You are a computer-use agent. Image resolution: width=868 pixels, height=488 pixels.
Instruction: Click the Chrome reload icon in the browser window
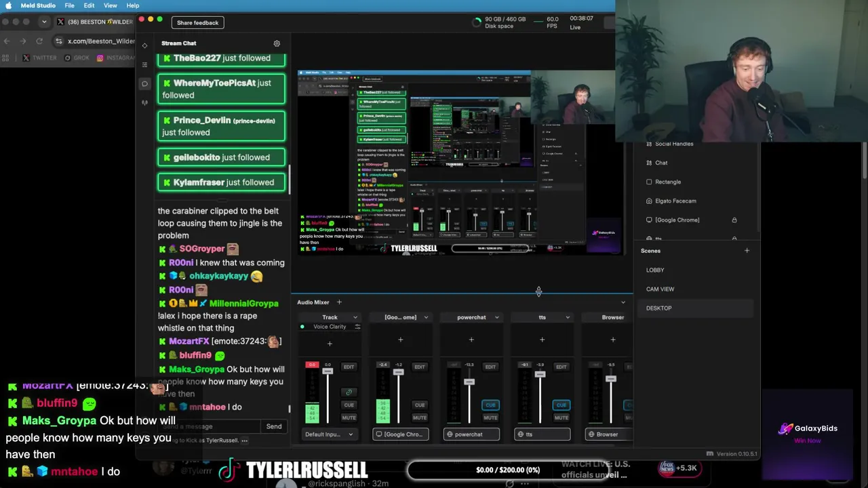pos(39,41)
